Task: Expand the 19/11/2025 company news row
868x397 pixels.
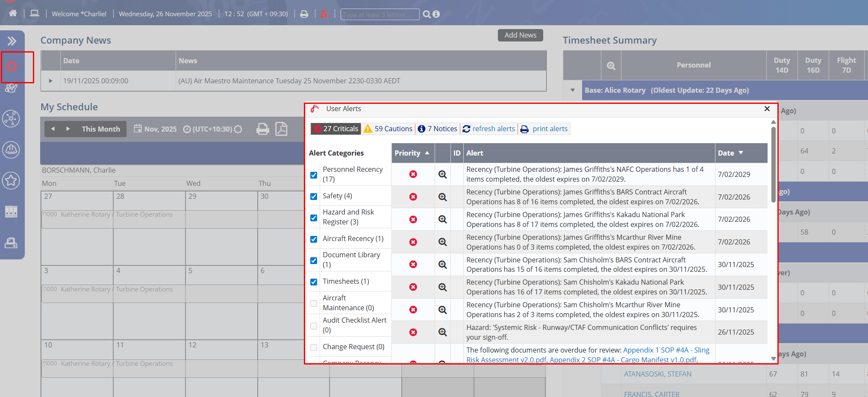Action: (x=50, y=81)
